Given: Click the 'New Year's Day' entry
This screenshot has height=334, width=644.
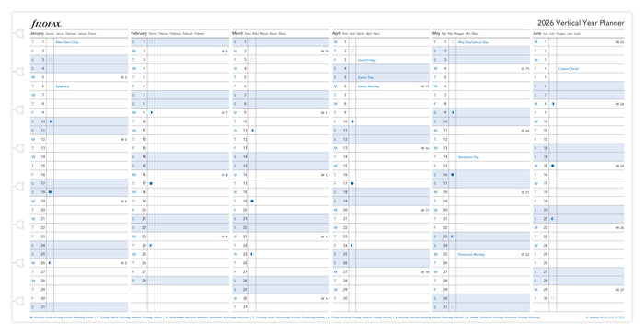Looking at the screenshot, I should (x=67, y=42).
